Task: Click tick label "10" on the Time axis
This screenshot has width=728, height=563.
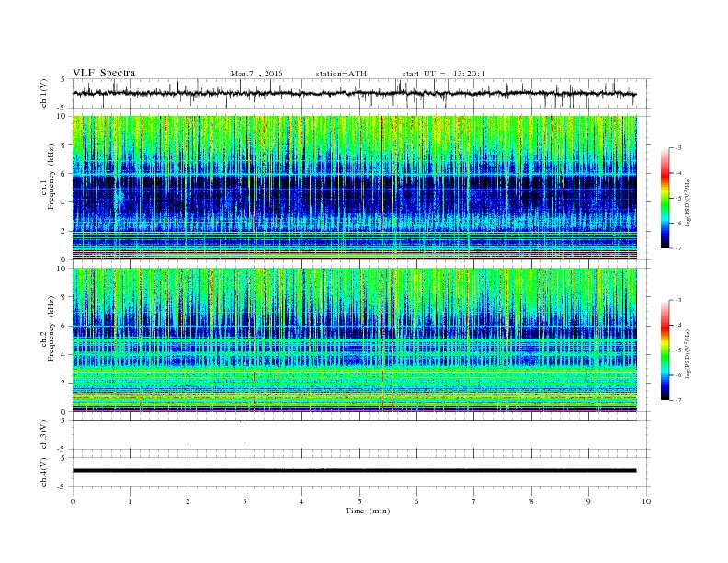Action: pyautogui.click(x=646, y=501)
